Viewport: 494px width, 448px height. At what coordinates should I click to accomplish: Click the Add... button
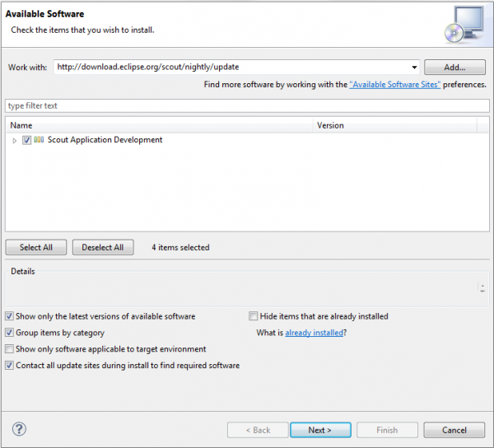454,67
